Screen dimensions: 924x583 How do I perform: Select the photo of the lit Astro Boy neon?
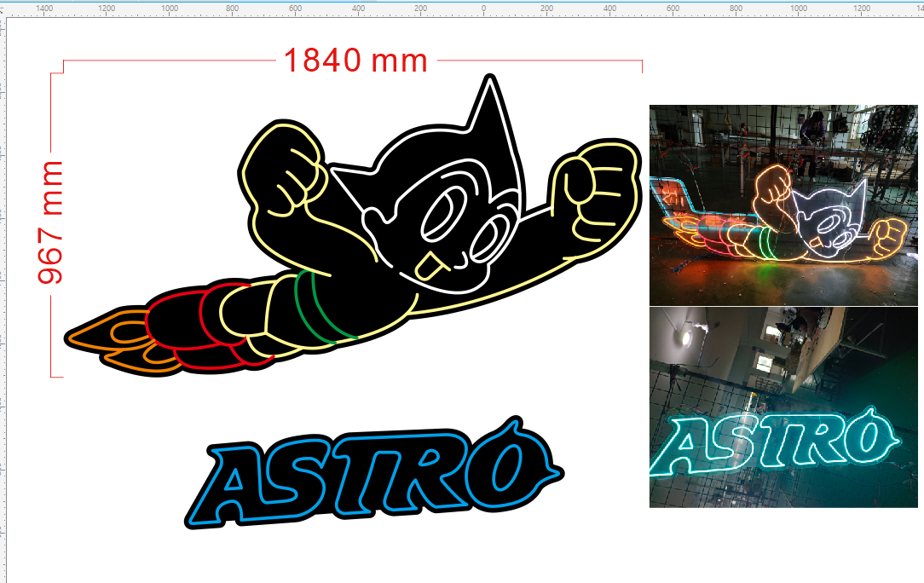pos(783,205)
